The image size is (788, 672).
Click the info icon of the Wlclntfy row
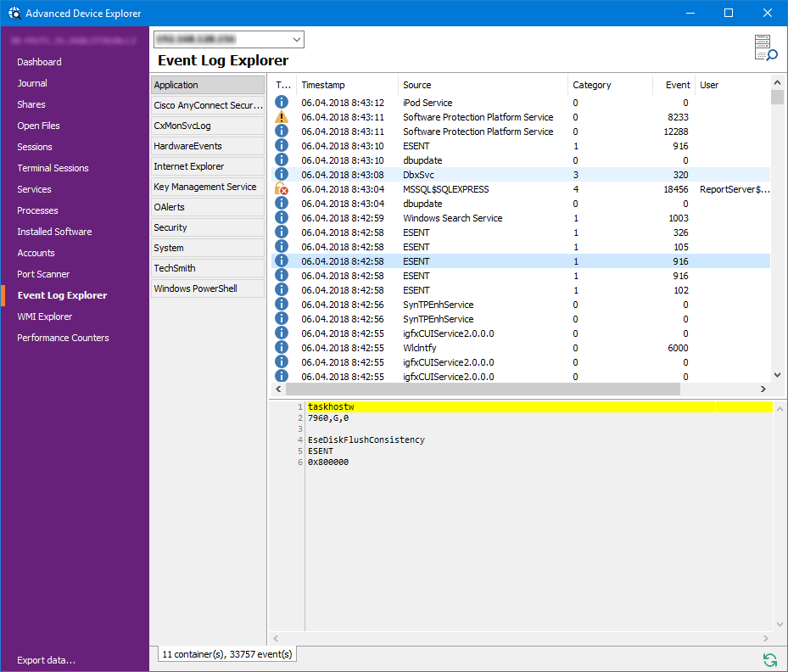click(x=282, y=348)
